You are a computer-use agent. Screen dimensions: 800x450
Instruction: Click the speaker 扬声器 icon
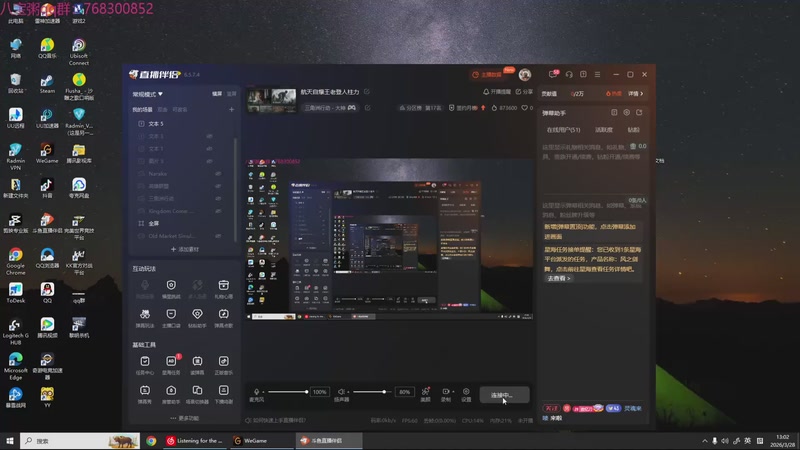[341, 392]
